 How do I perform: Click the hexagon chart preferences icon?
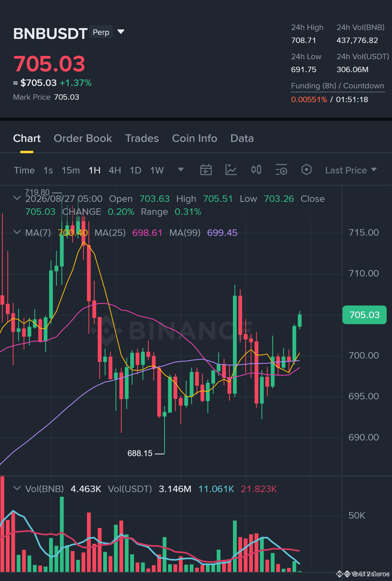coord(306,170)
